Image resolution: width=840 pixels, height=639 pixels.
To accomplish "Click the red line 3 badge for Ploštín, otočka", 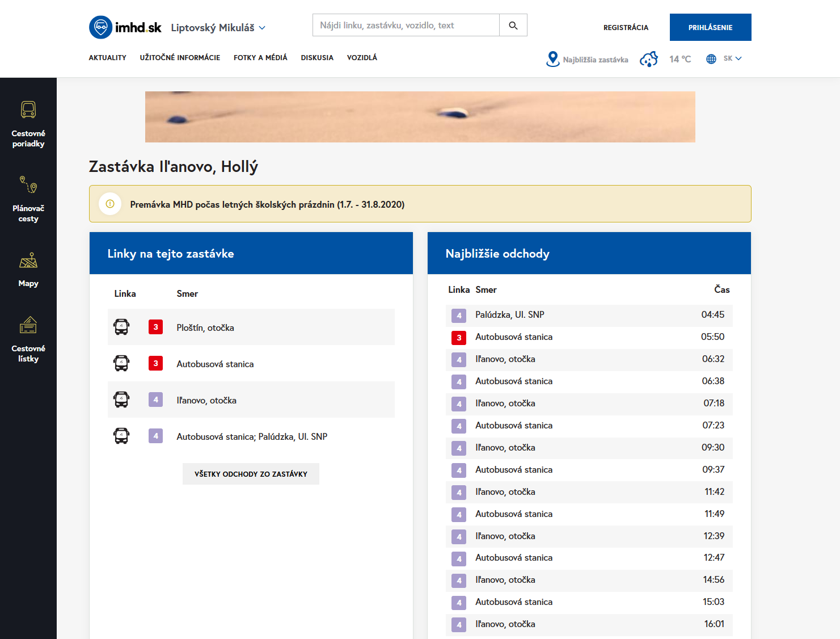I will pos(155,327).
